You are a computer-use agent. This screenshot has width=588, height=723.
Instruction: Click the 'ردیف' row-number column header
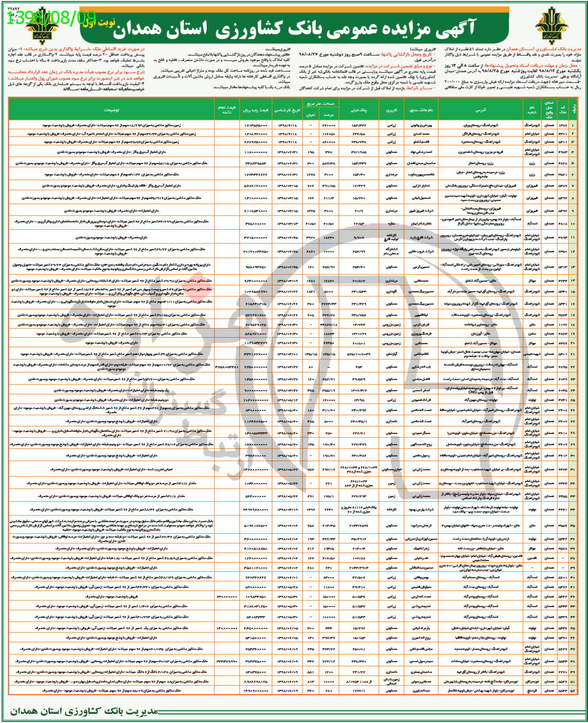pyautogui.click(x=574, y=109)
